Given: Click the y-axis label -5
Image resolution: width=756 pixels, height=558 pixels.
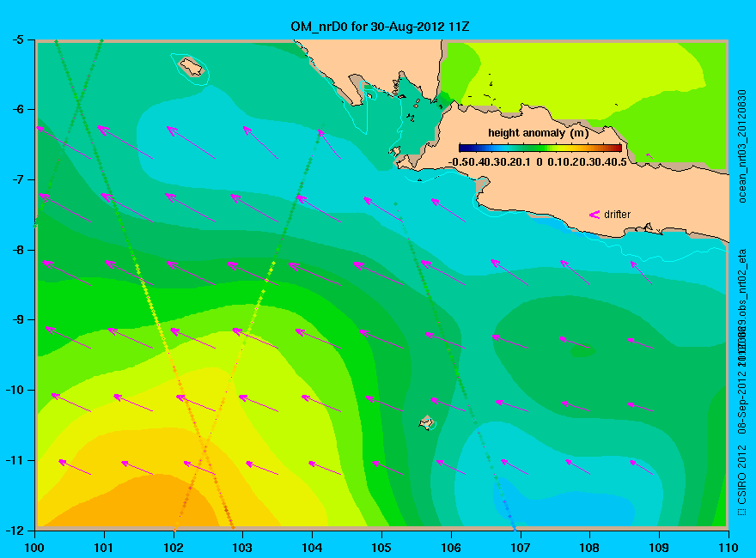Looking at the screenshot, I should pyautogui.click(x=17, y=39).
